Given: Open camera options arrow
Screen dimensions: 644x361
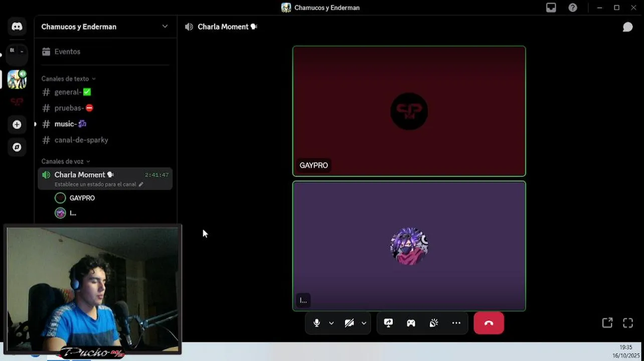Looking at the screenshot, I should (364, 323).
